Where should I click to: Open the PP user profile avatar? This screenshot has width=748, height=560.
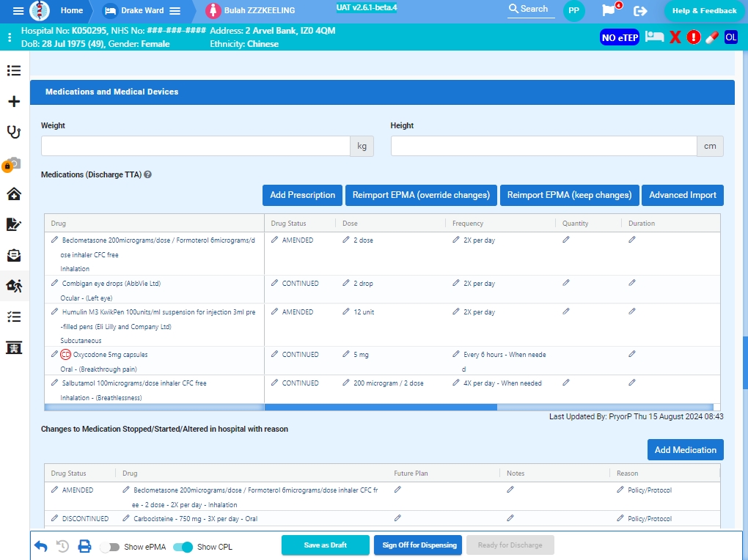pos(574,10)
